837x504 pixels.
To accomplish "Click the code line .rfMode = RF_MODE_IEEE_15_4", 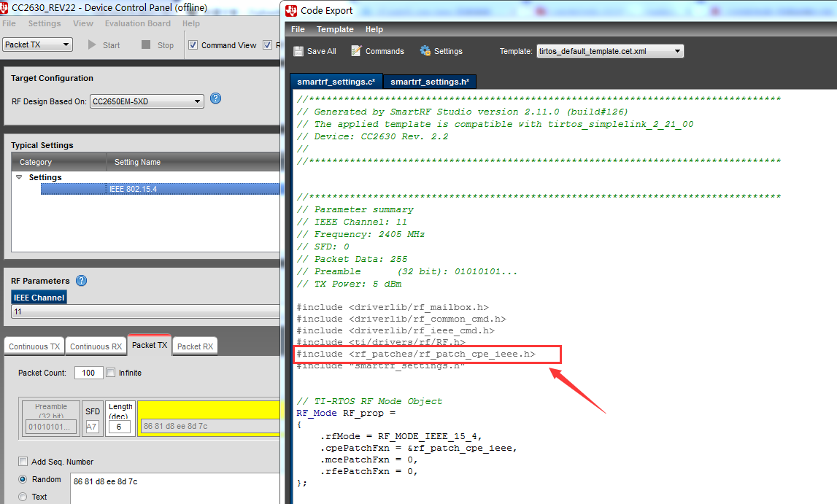I will point(401,436).
